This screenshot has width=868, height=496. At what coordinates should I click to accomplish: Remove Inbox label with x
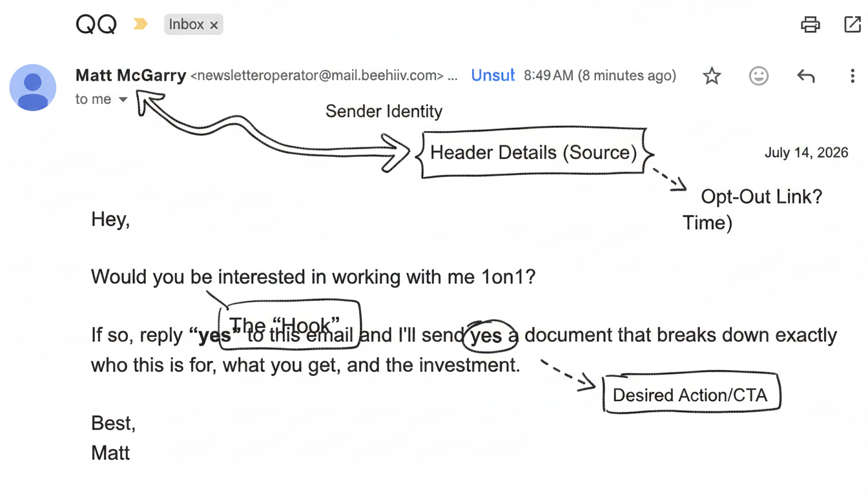click(214, 25)
